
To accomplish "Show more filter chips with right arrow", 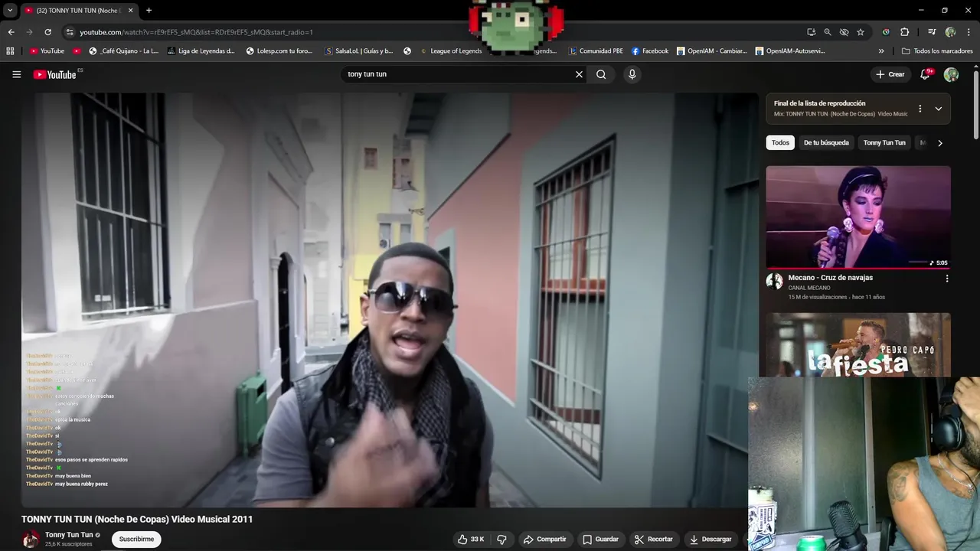I will click(940, 143).
